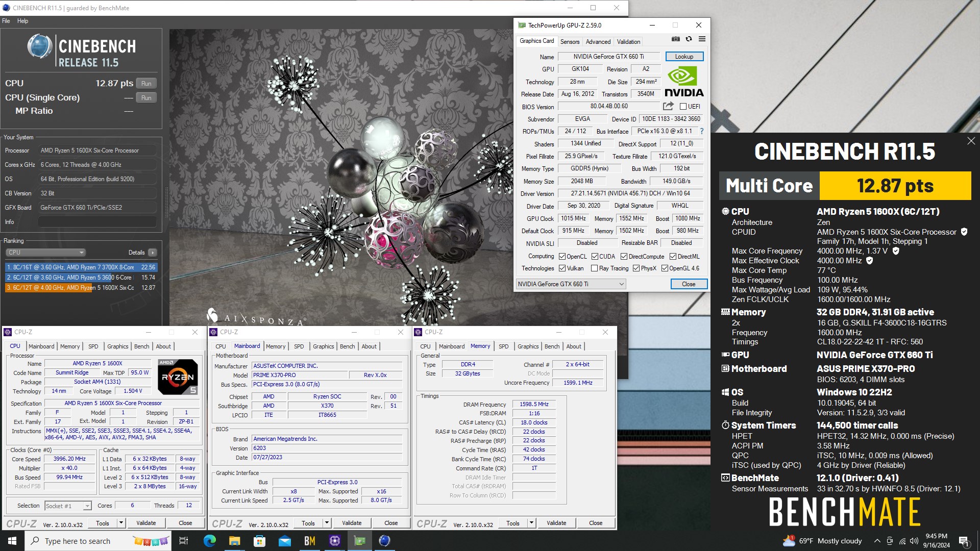Toggle the CUDA checkbox
Image resolution: width=980 pixels, height=551 pixels.
point(595,257)
